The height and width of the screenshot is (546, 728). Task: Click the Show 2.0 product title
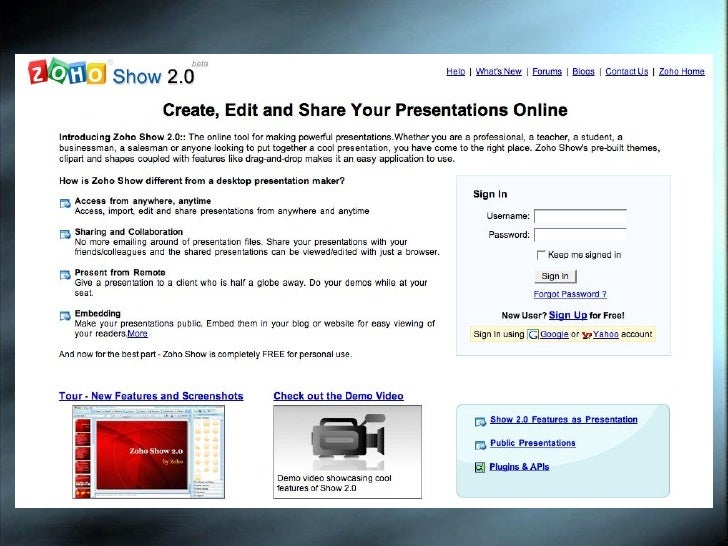click(153, 77)
